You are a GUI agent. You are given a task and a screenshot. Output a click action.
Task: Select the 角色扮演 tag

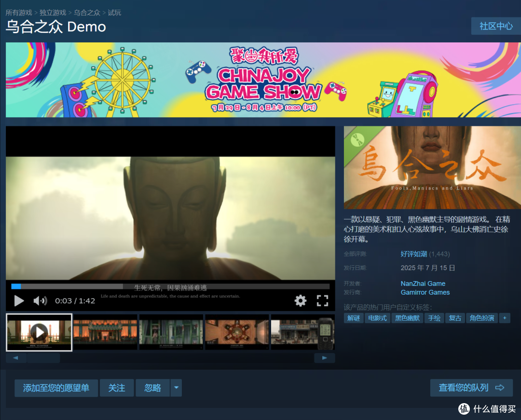tap(482, 318)
